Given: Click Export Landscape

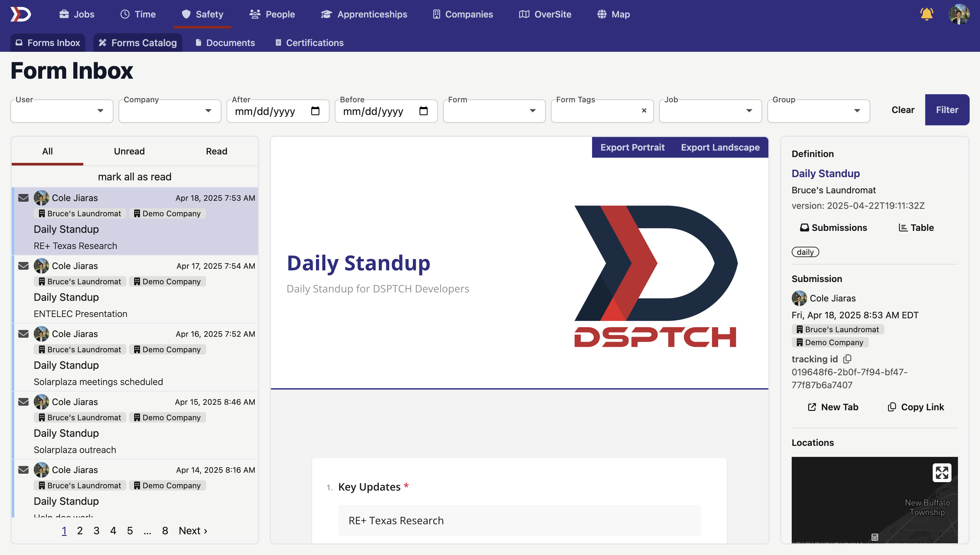Looking at the screenshot, I should coord(720,148).
